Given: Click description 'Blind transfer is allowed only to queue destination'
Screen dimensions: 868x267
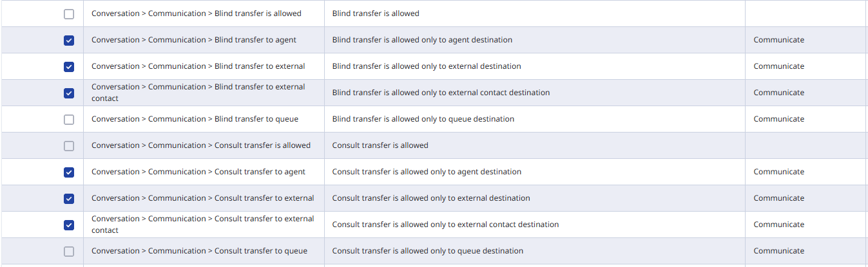Looking at the screenshot, I should pyautogui.click(x=423, y=119).
